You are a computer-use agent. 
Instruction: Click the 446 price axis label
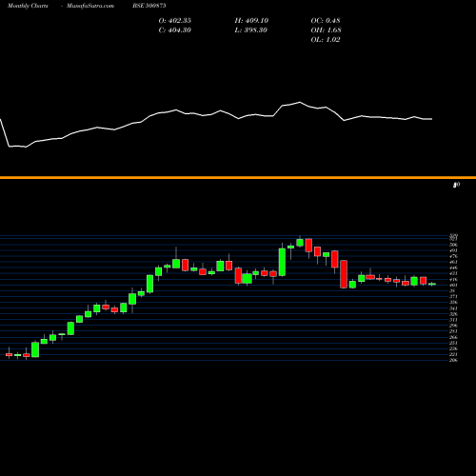454,268
